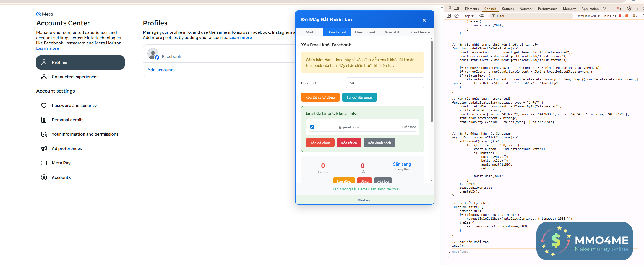This screenshot has width=644, height=265.
Task: Expand more DevTools tabs chevron
Action: tap(604, 9)
